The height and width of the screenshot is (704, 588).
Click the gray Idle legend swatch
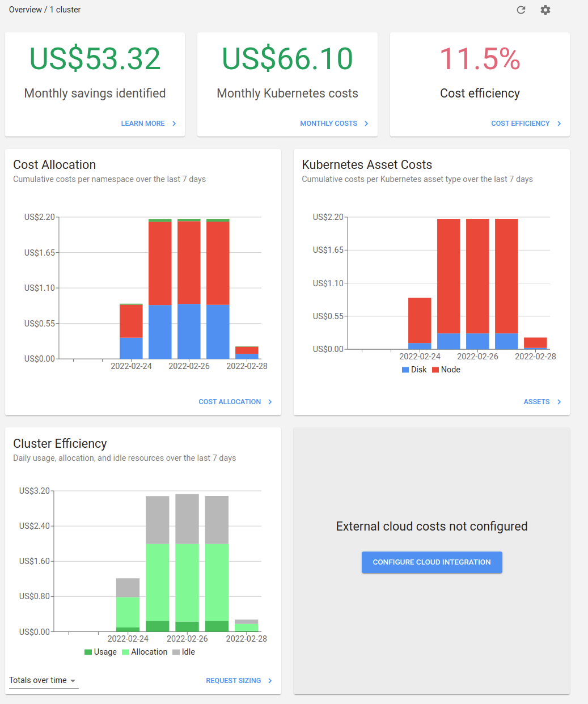176,652
